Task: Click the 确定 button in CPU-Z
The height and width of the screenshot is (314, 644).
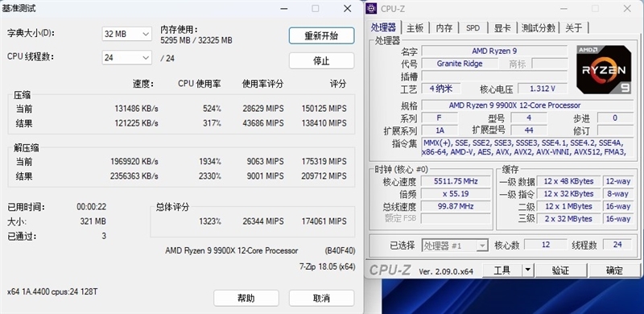Action: pos(614,271)
